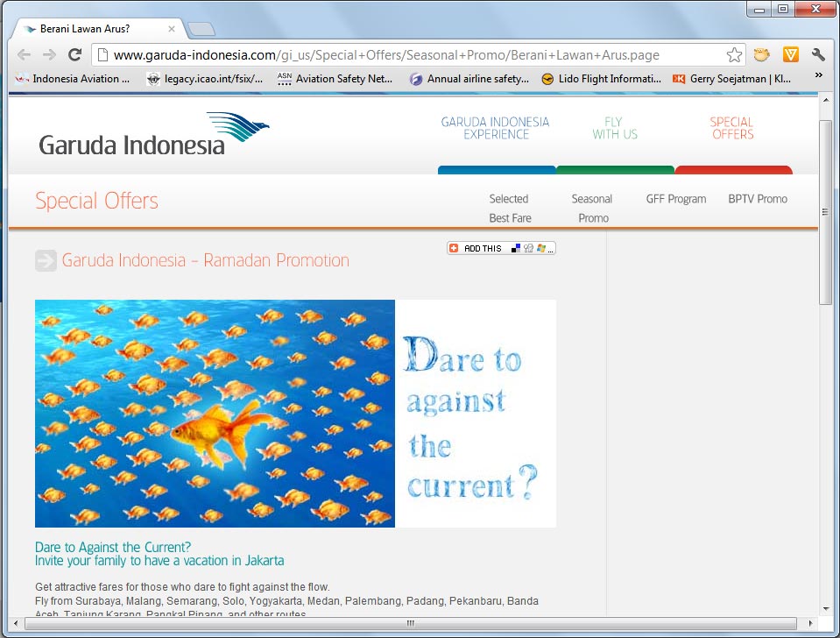Open Aviation Safety Network bookmark
Screen dimensions: 840x638
click(x=335, y=79)
